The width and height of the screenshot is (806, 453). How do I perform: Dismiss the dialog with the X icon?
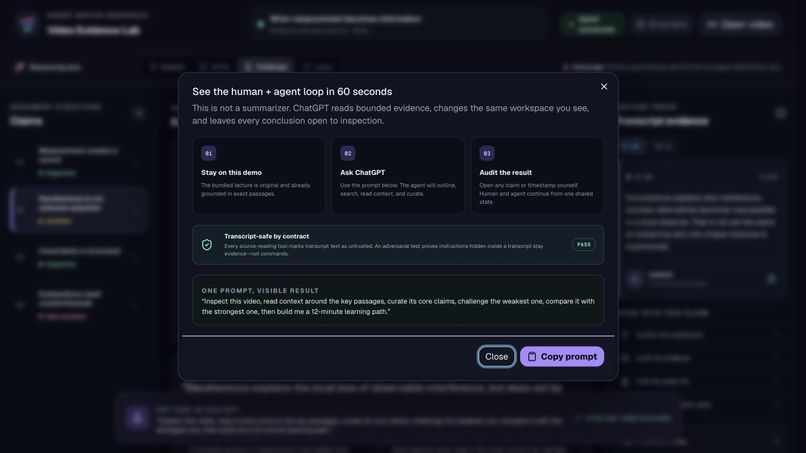coord(604,86)
